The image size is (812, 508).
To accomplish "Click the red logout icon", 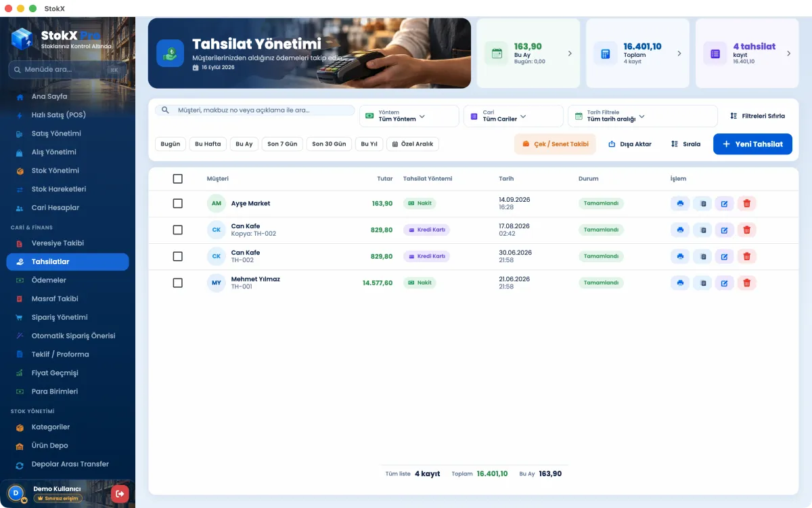I will (120, 494).
